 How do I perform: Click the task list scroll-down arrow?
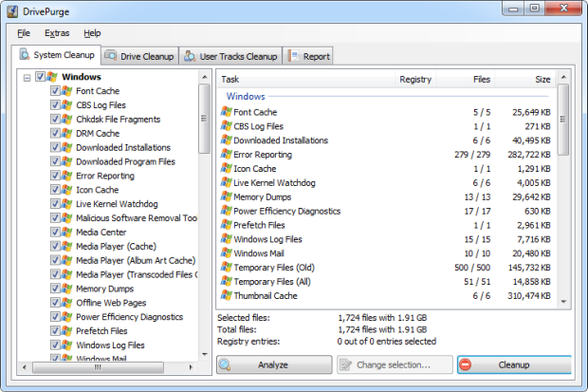pos(563,302)
